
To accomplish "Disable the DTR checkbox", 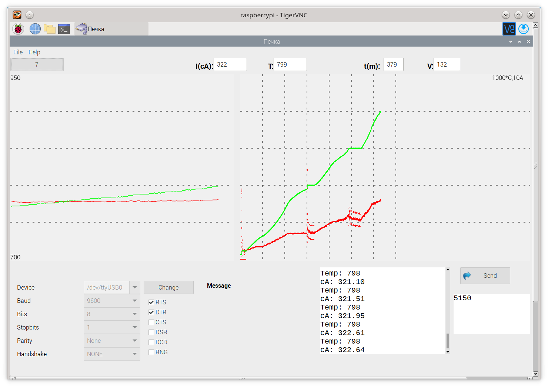I will [151, 312].
